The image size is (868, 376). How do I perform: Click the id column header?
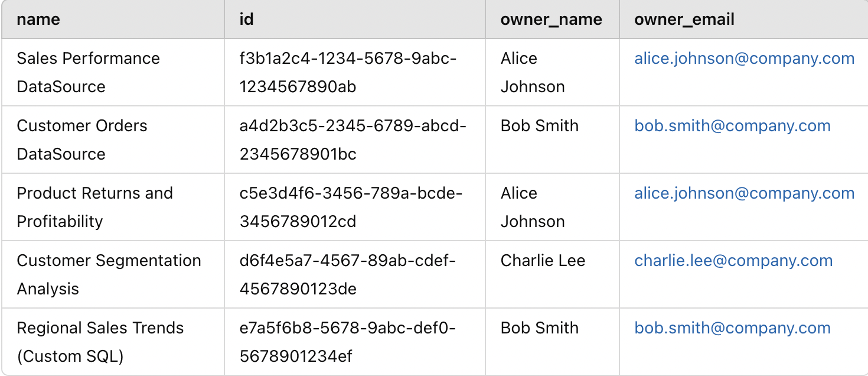pos(247,20)
